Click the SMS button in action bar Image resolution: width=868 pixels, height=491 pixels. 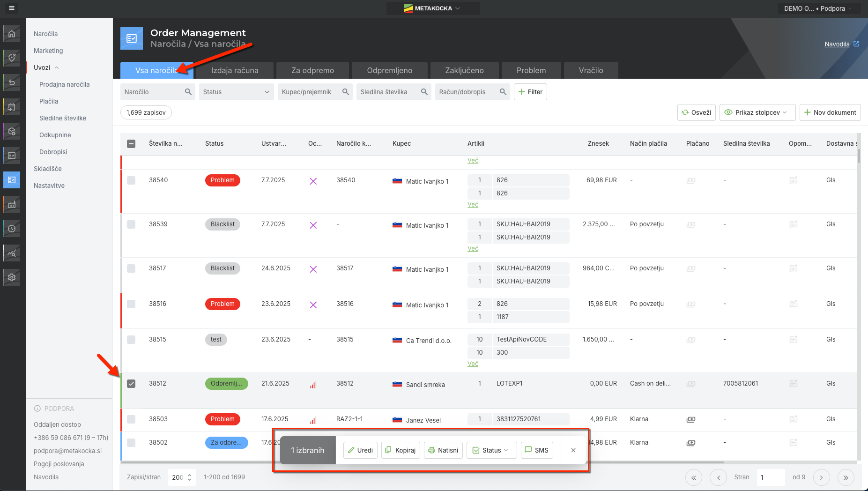click(x=537, y=450)
